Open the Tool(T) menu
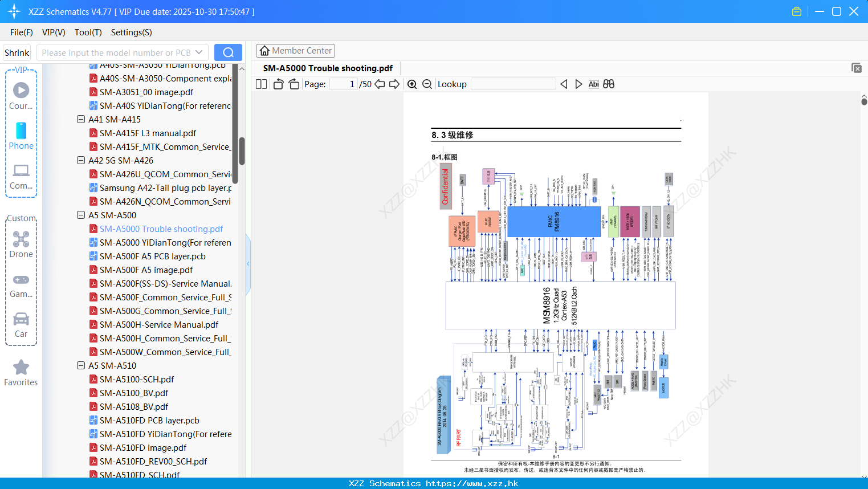 (88, 32)
